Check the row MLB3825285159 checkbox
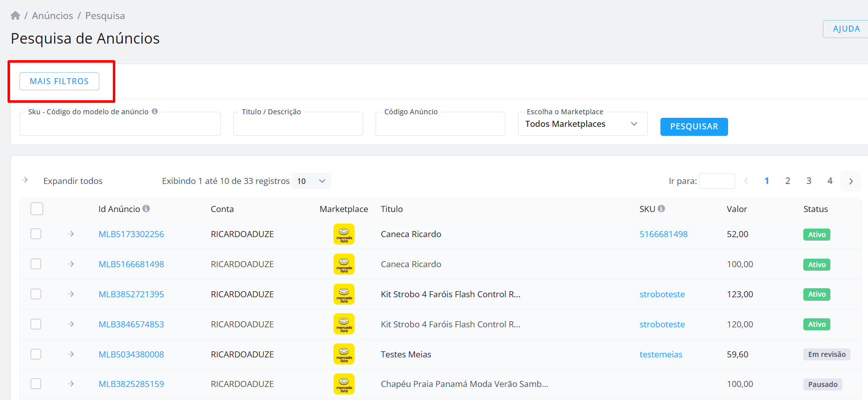This screenshot has height=400, width=868. (36, 384)
